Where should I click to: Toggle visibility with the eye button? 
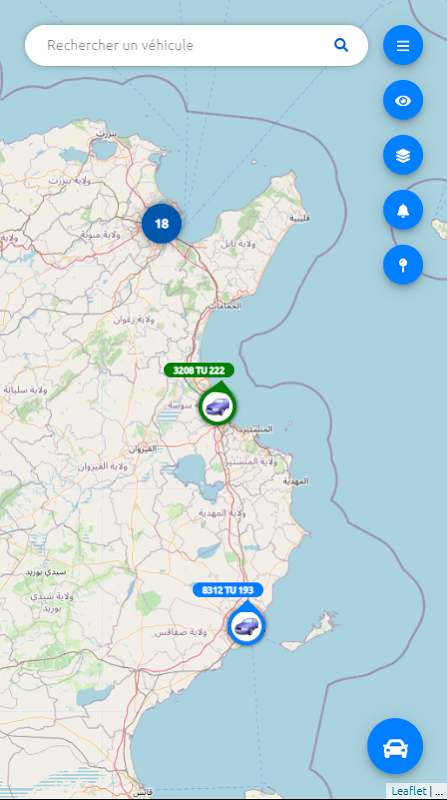tap(403, 101)
